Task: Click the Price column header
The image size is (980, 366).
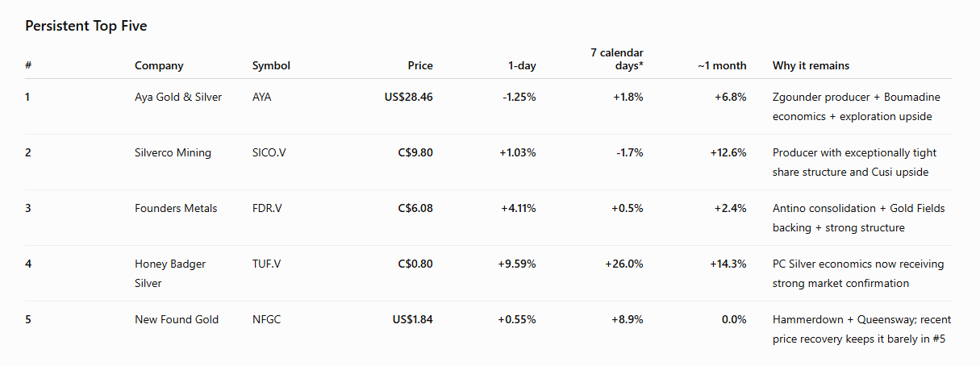Action: tap(420, 66)
